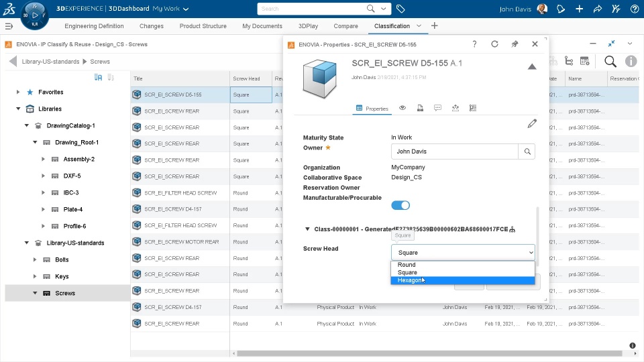Open the Engineering Definition tab
This screenshot has height=362, width=644.
[x=94, y=26]
